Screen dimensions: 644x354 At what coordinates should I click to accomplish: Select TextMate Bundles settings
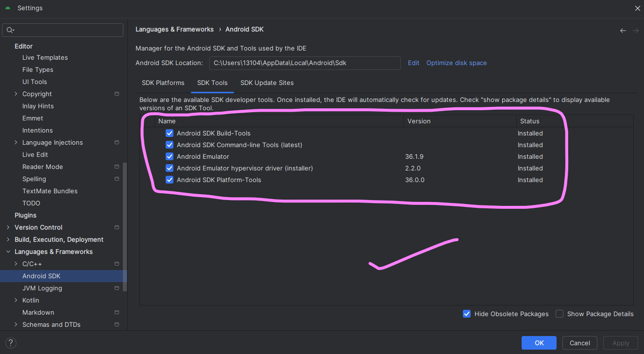pos(50,191)
